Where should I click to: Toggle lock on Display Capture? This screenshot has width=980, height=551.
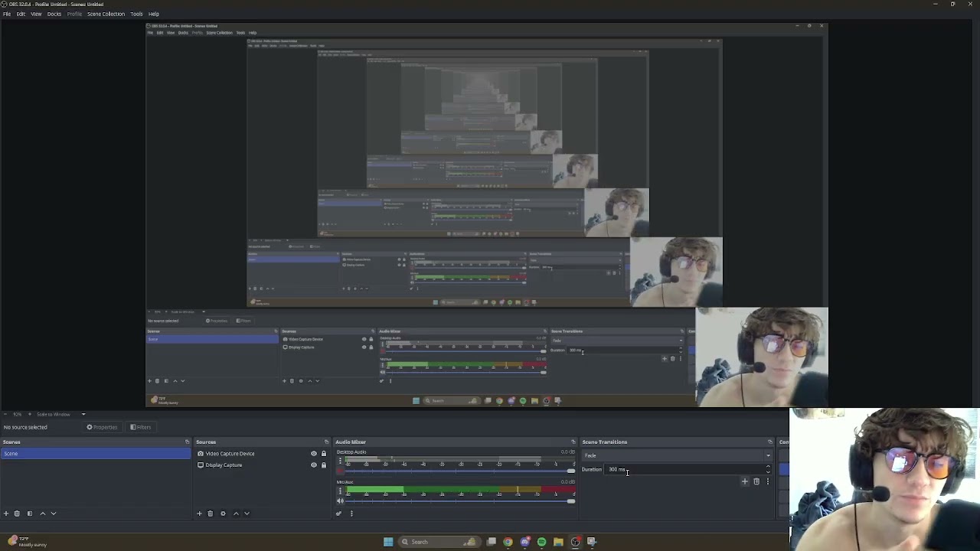coord(323,465)
